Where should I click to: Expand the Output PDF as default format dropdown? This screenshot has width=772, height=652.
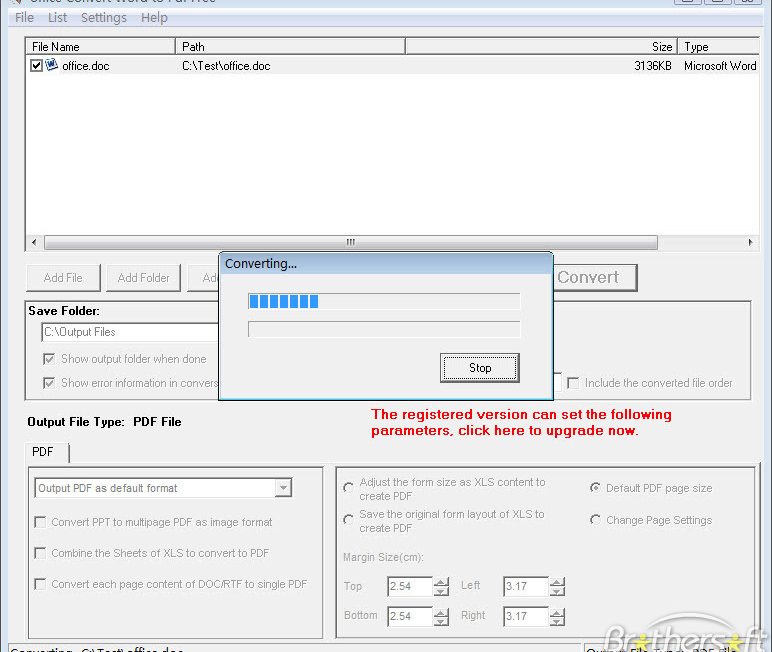(284, 488)
